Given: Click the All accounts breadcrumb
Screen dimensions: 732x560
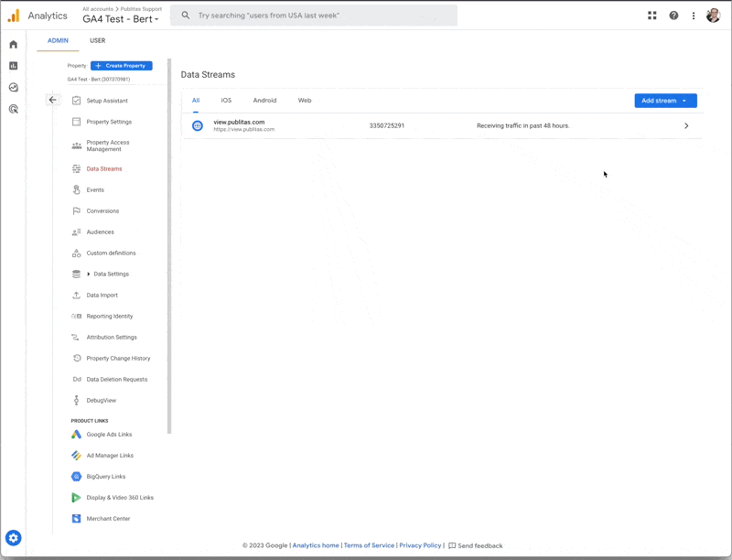Looking at the screenshot, I should click(x=98, y=9).
